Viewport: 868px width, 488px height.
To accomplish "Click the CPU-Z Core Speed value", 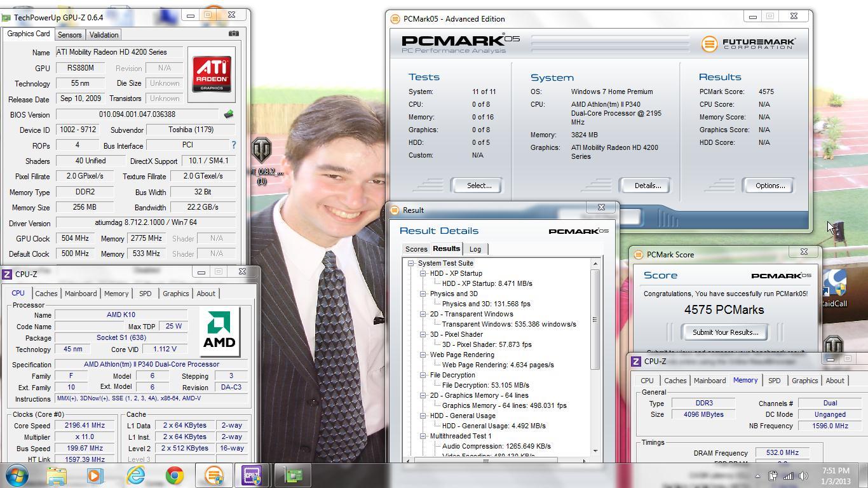I will pyautogui.click(x=85, y=426).
